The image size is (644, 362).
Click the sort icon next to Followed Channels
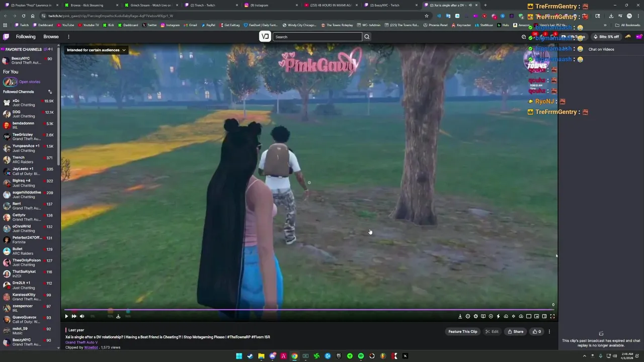[50, 92]
